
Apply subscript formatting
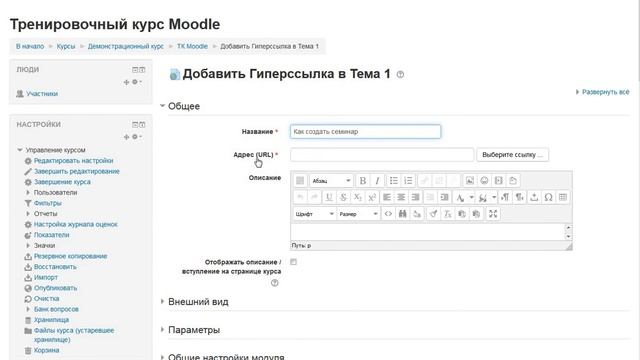[358, 197]
